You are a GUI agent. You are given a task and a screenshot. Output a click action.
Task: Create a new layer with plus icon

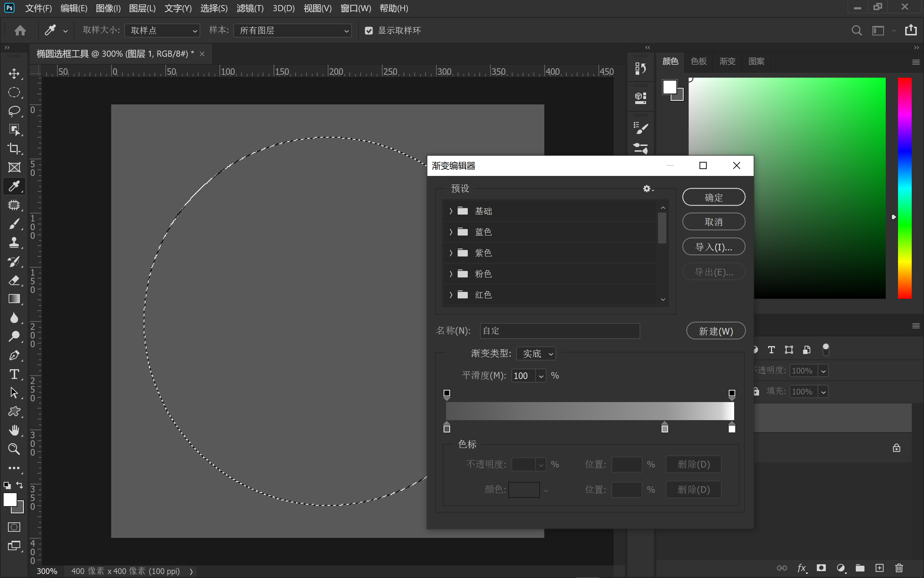[879, 568]
